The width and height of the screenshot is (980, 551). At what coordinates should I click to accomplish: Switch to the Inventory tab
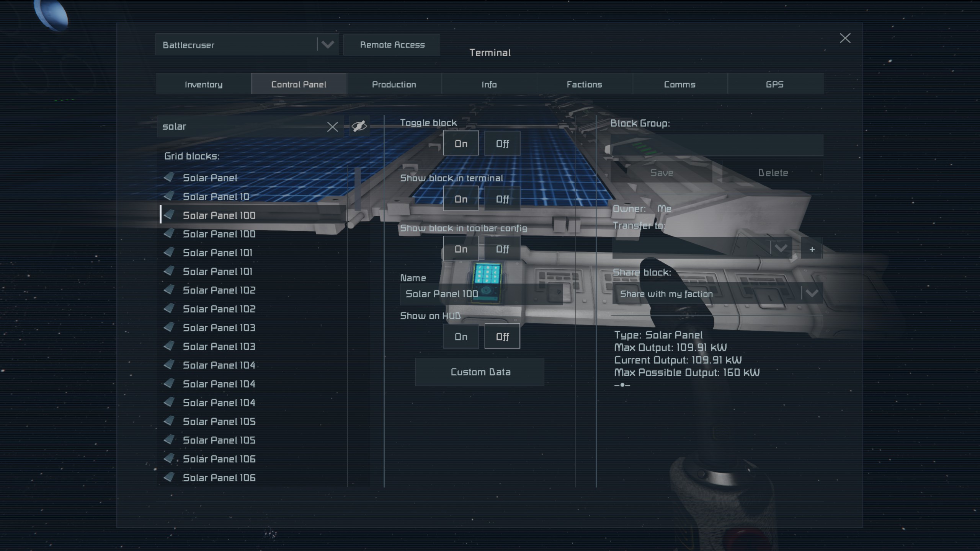[203, 84]
